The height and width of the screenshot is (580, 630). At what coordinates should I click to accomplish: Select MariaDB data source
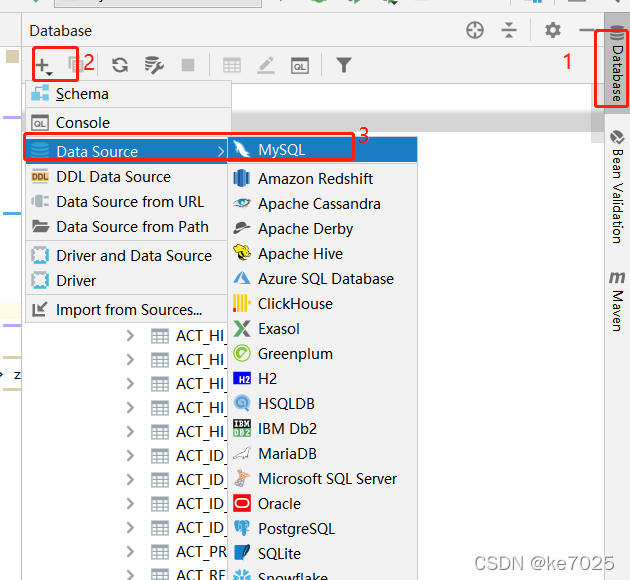coord(323,453)
